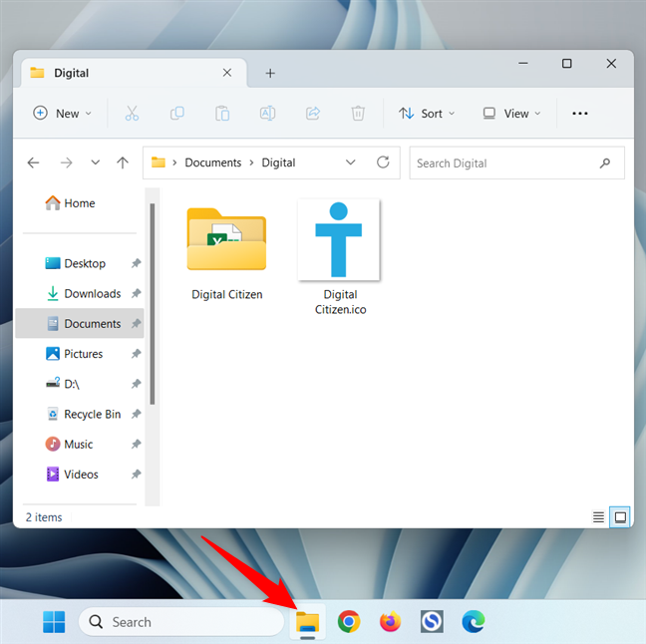This screenshot has width=646, height=644.
Task: Click the taskbar Search box
Action: coord(180,622)
